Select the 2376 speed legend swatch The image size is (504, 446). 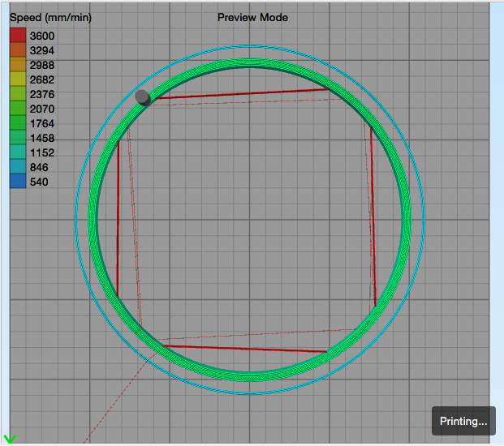click(x=18, y=94)
